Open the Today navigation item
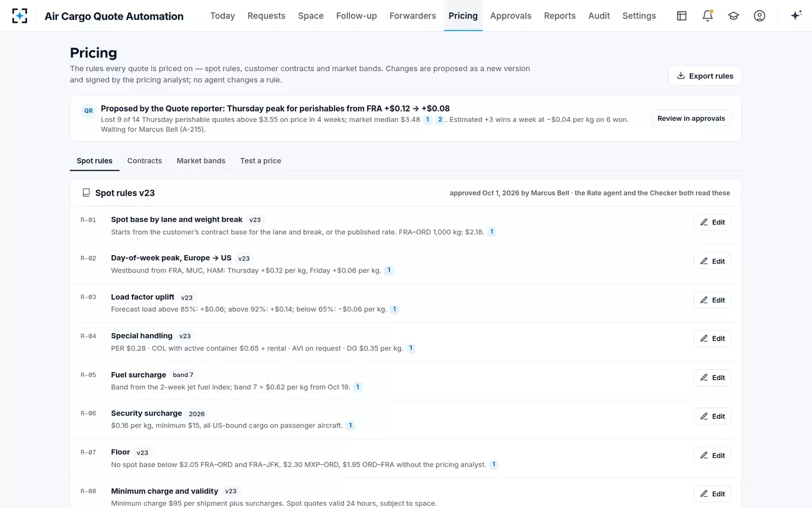Image resolution: width=812 pixels, height=508 pixels. (223, 16)
